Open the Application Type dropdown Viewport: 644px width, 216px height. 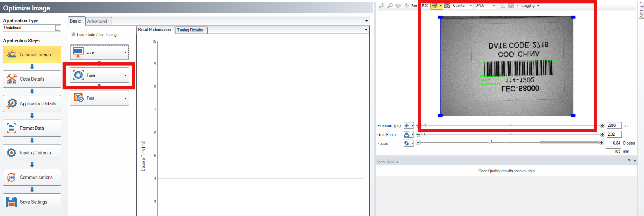[58, 28]
